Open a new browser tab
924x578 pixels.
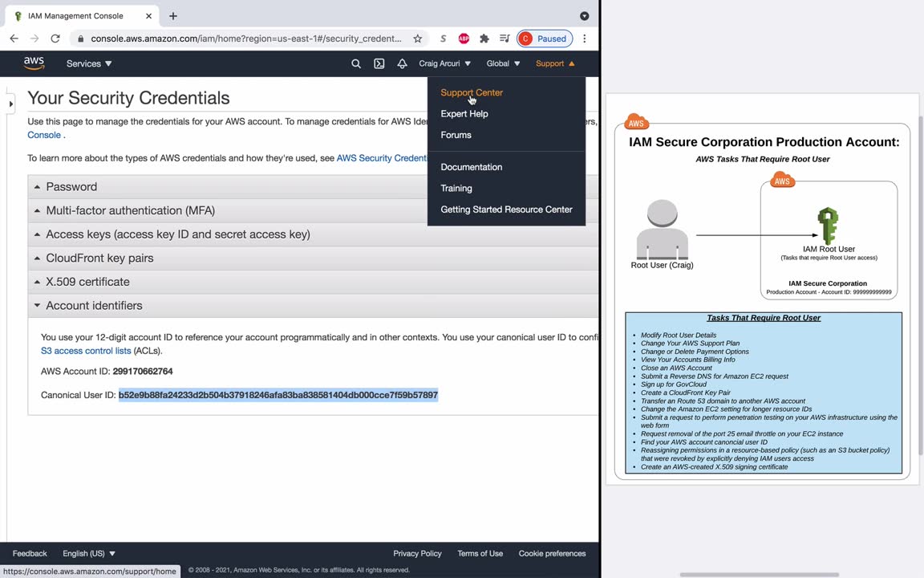pyautogui.click(x=172, y=16)
